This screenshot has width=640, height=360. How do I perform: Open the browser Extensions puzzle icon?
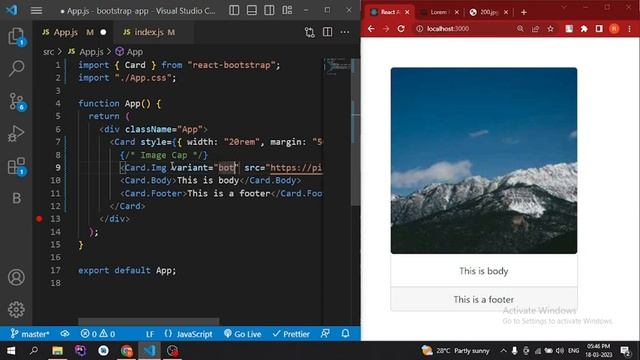pos(584,29)
